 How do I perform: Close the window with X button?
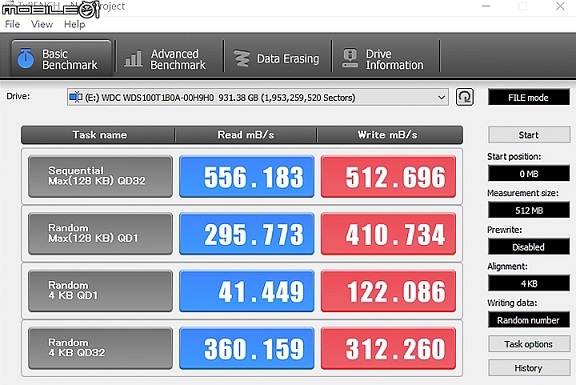click(560, 6)
